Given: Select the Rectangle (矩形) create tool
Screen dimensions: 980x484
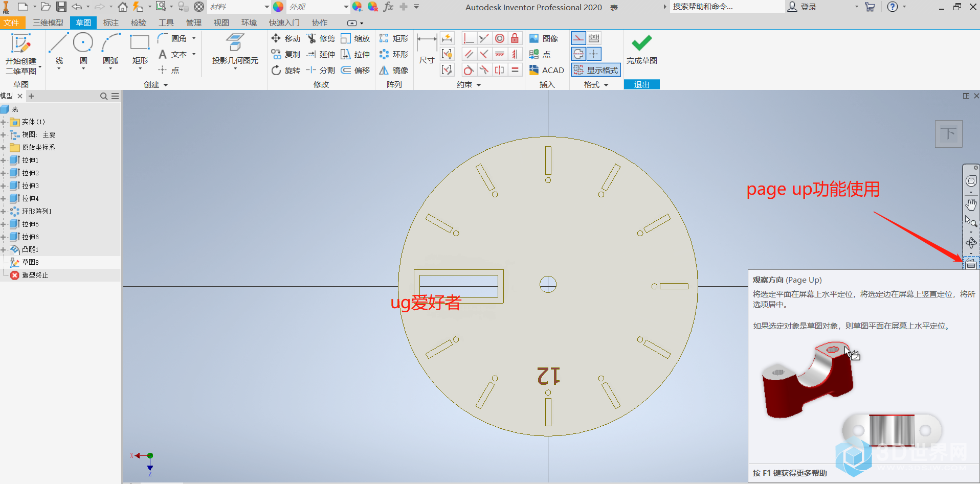Looking at the screenshot, I should coord(140,50).
